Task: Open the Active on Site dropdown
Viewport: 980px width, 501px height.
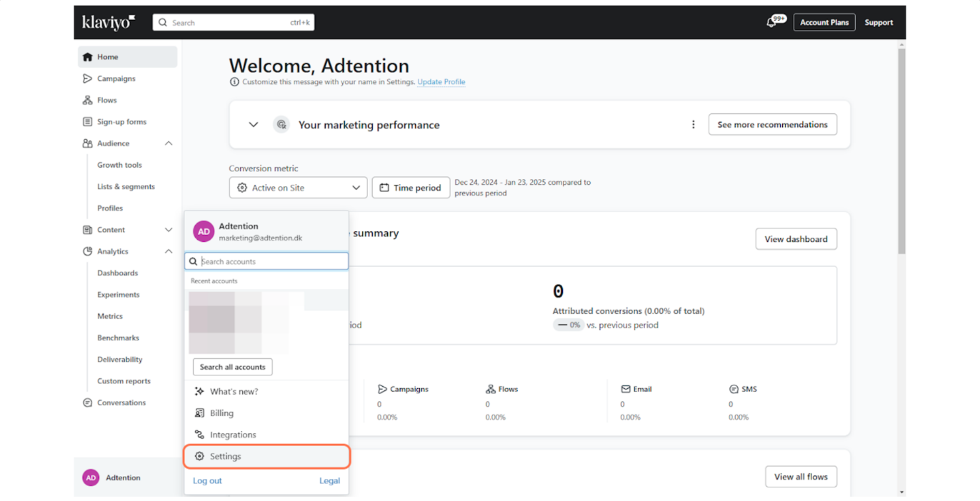Action: (x=298, y=188)
